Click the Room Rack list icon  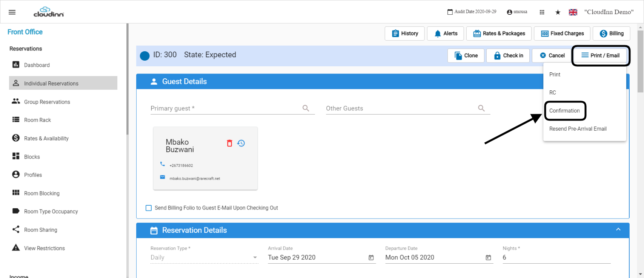tap(16, 120)
